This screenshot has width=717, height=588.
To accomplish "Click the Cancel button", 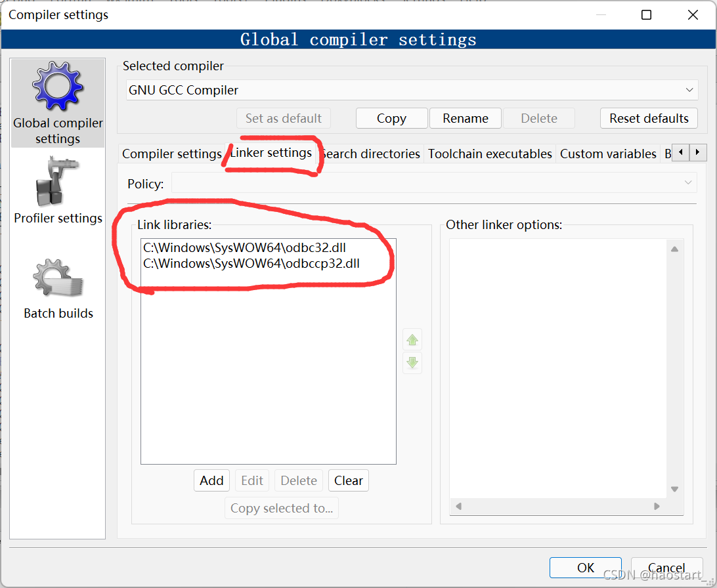I will [x=666, y=568].
